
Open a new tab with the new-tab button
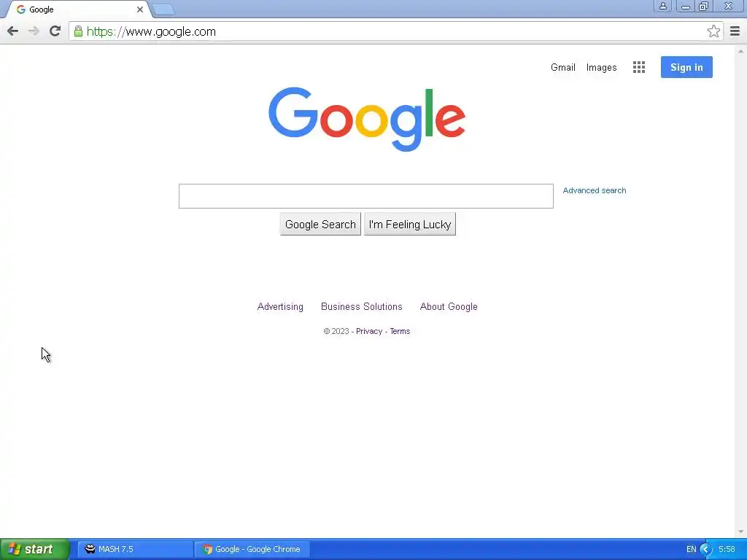click(x=164, y=9)
